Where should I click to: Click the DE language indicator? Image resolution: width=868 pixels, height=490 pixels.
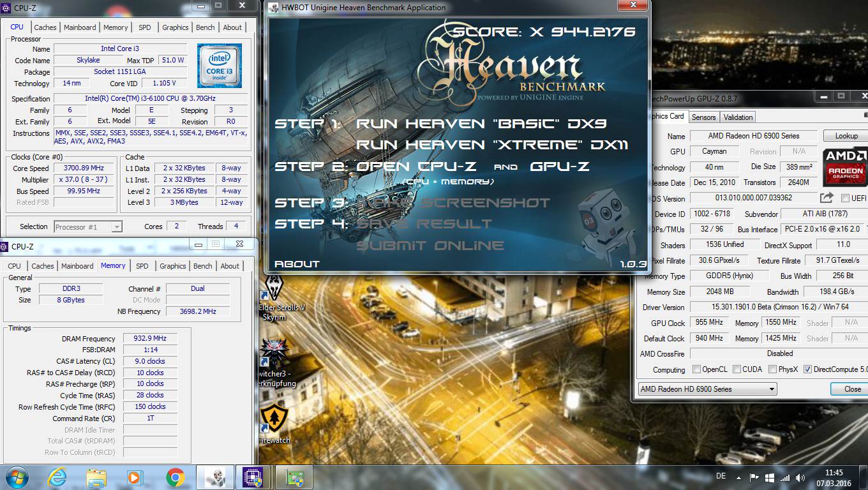[x=721, y=477]
